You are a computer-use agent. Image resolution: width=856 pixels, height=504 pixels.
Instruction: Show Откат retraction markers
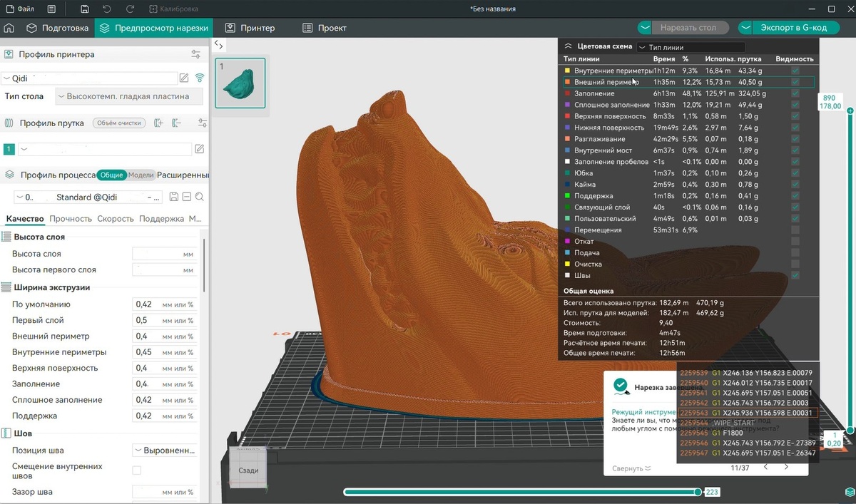click(795, 242)
